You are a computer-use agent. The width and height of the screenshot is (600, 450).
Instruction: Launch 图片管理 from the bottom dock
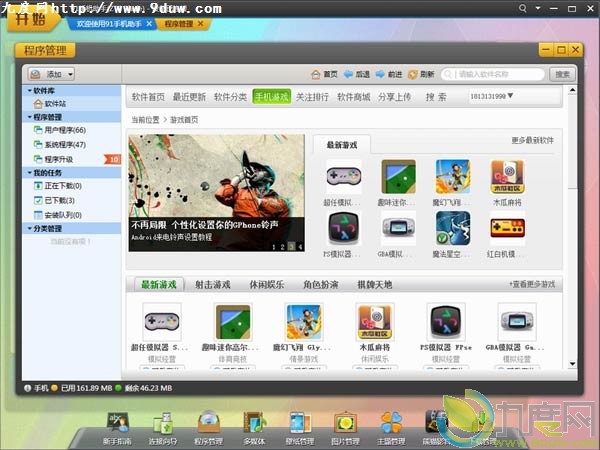pyautogui.click(x=345, y=429)
